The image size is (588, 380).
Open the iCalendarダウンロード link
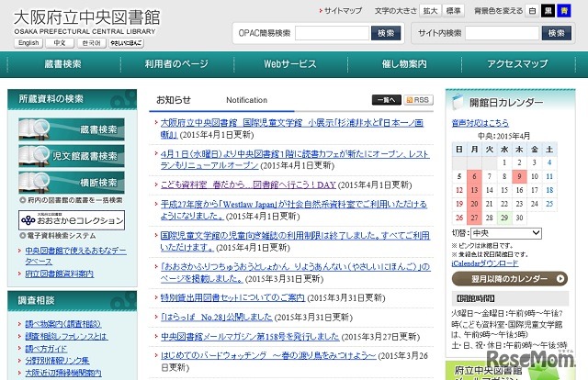tap(485, 263)
